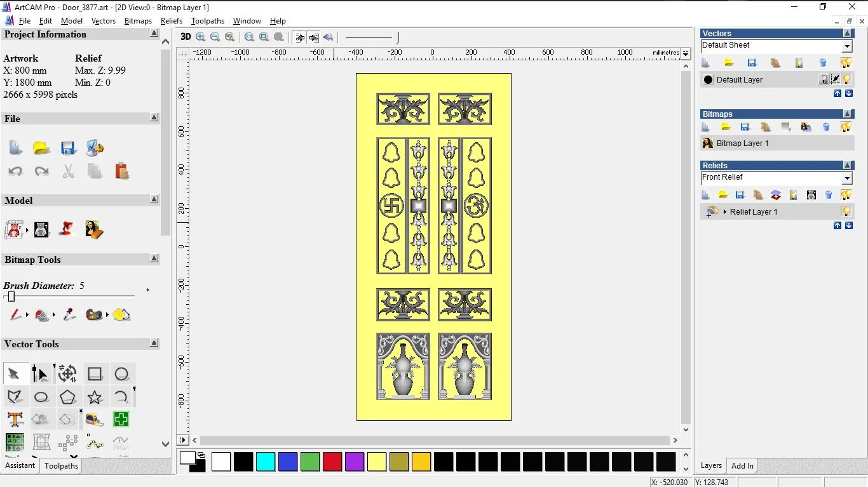Select the Create Star vector tool
This screenshot has width=868, height=487.
pyautogui.click(x=95, y=397)
